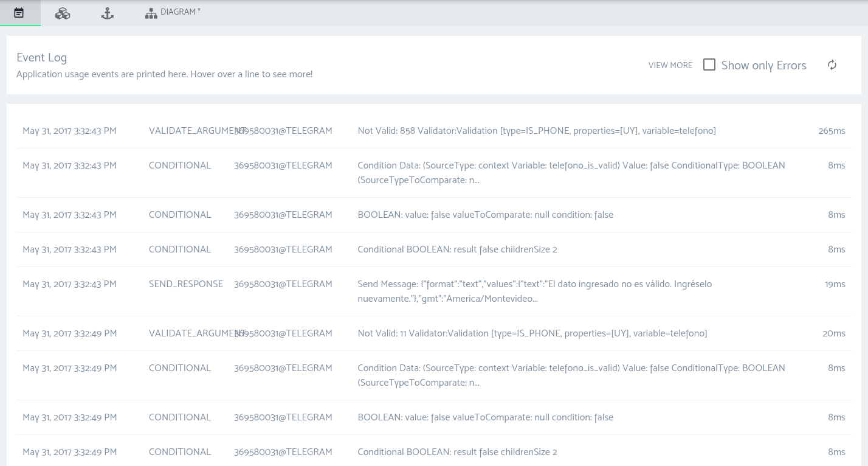Click the Event Log heading
This screenshot has height=466, width=868.
[x=41, y=58]
